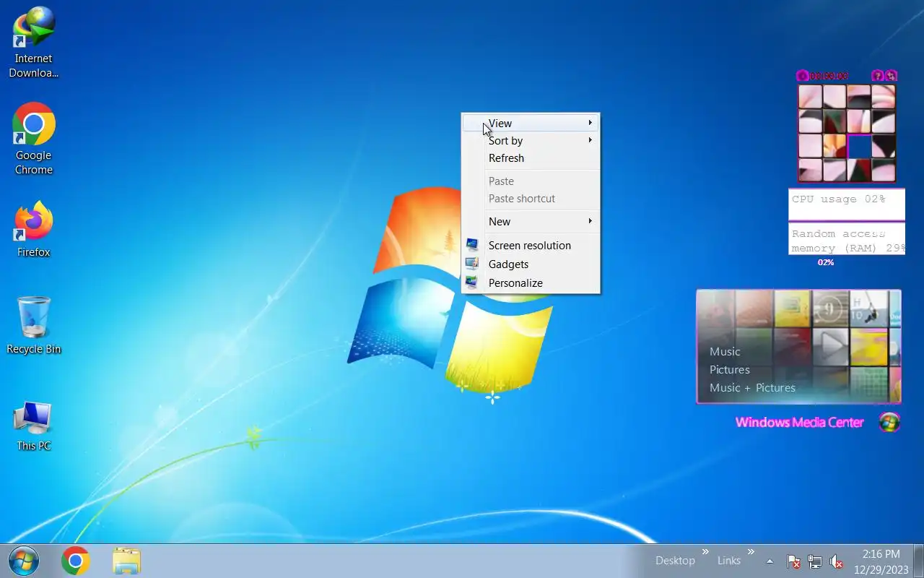Click the Show desktop strip at taskbar end

tap(919, 561)
